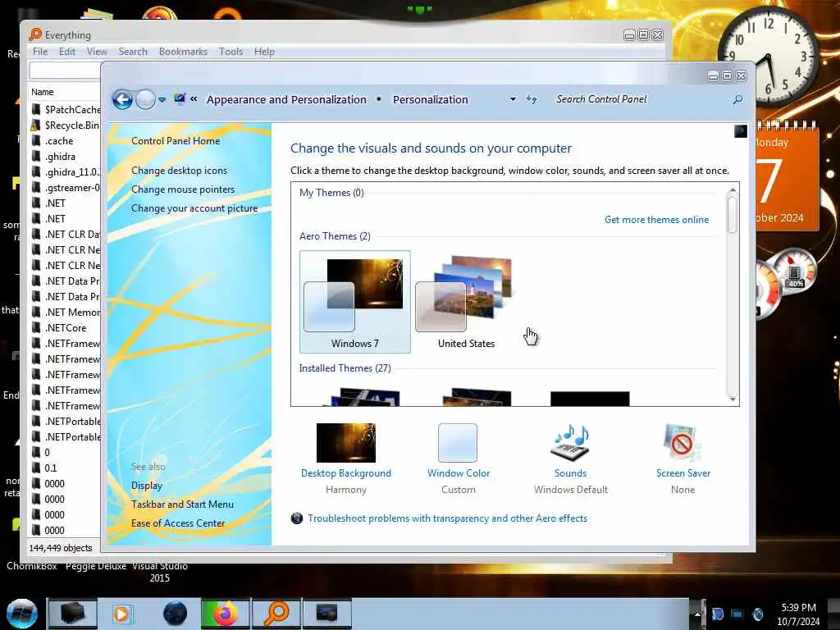Click the analog clock desktop gadget
The image size is (840, 630).
[768, 56]
